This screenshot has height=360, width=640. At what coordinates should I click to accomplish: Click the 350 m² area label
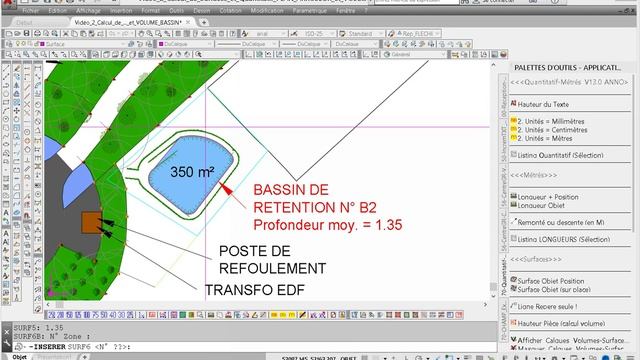(192, 172)
